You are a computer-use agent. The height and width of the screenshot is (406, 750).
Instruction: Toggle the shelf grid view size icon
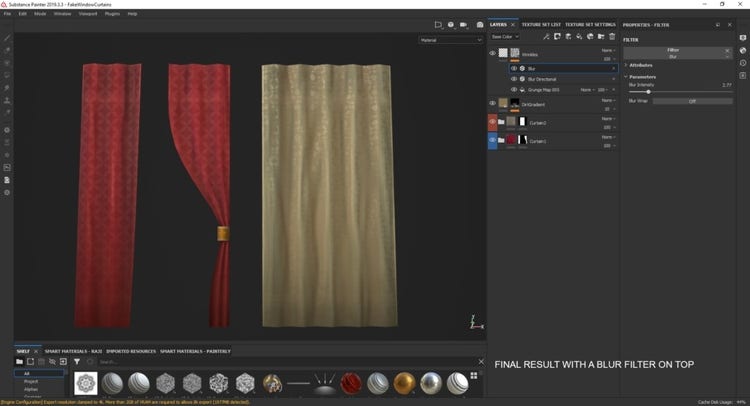tap(474, 376)
